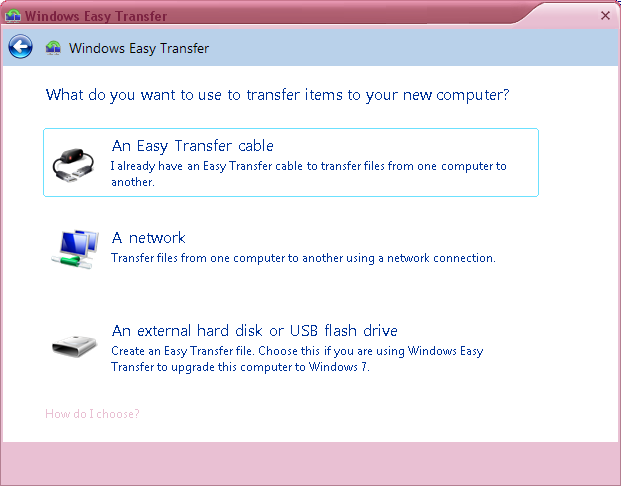Choose 'An external hard disk or USB flash drive'
The height and width of the screenshot is (486, 621).
point(254,330)
